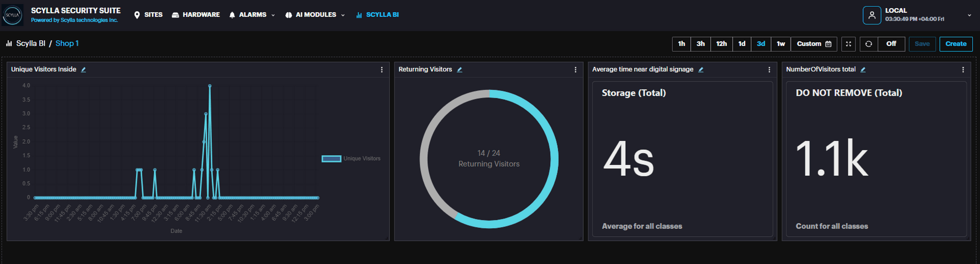Click the Scylla logo icon
The image size is (980, 264).
click(12, 15)
